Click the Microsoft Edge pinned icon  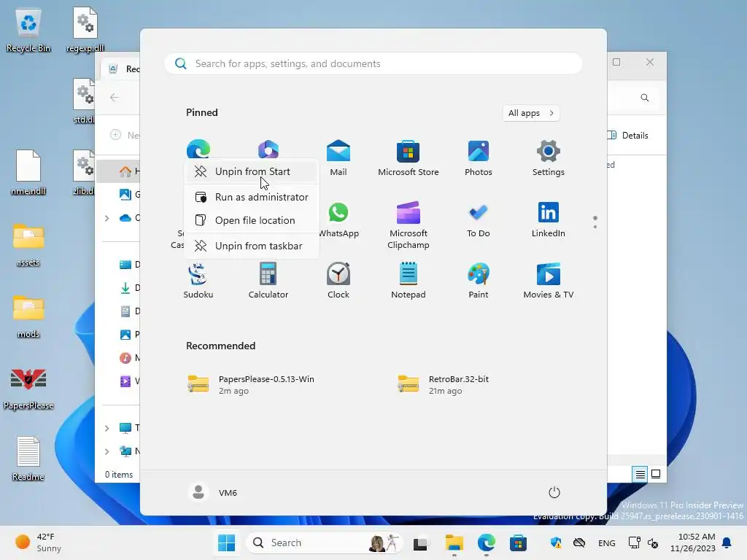coord(198,149)
